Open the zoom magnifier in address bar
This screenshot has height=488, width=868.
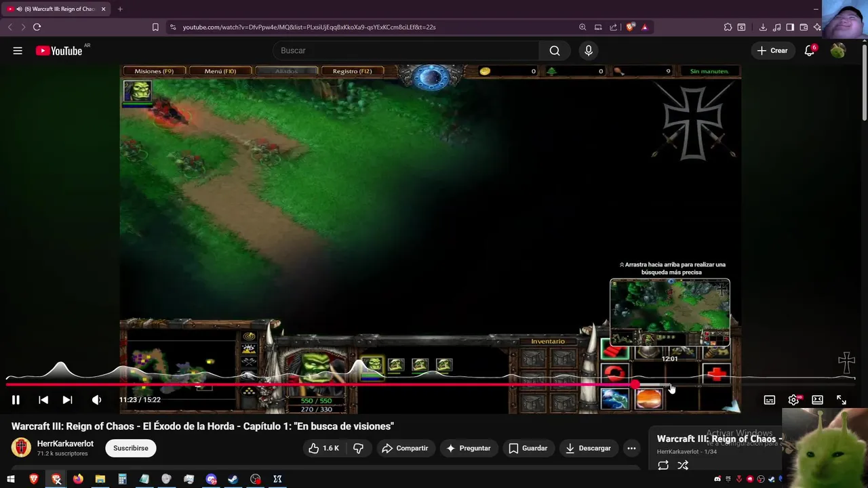[583, 27]
